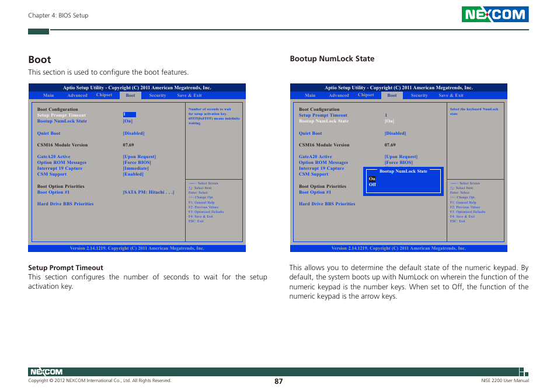Select Option ROM Messages item in left screen

[62, 163]
